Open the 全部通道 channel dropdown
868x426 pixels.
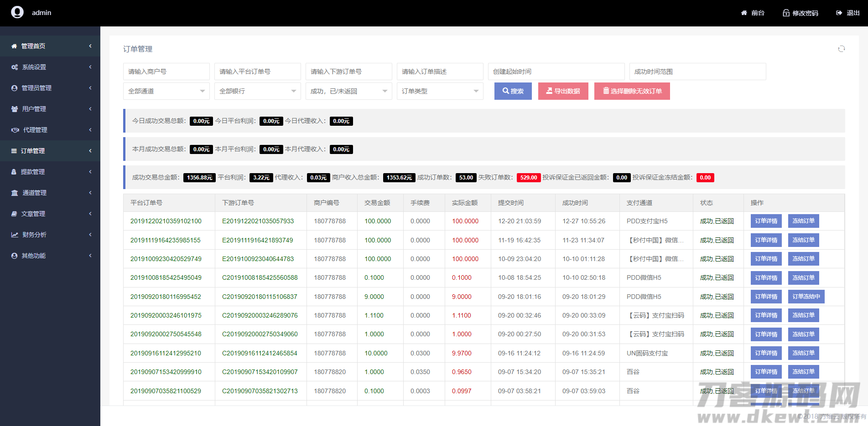[x=166, y=91]
